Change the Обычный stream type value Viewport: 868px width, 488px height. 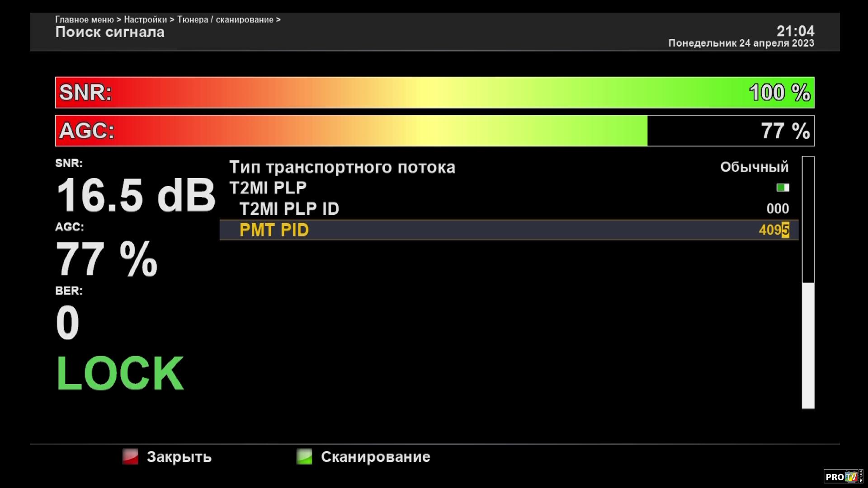click(x=754, y=167)
